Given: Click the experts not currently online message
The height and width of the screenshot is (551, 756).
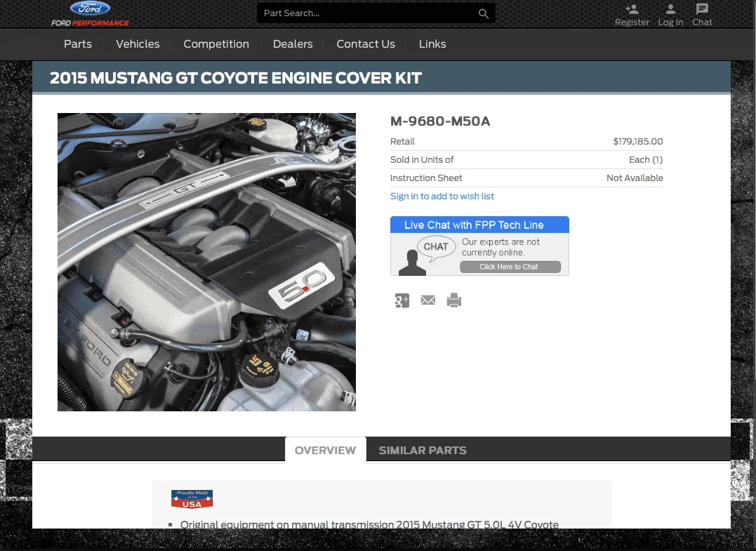Looking at the screenshot, I should click(x=500, y=247).
